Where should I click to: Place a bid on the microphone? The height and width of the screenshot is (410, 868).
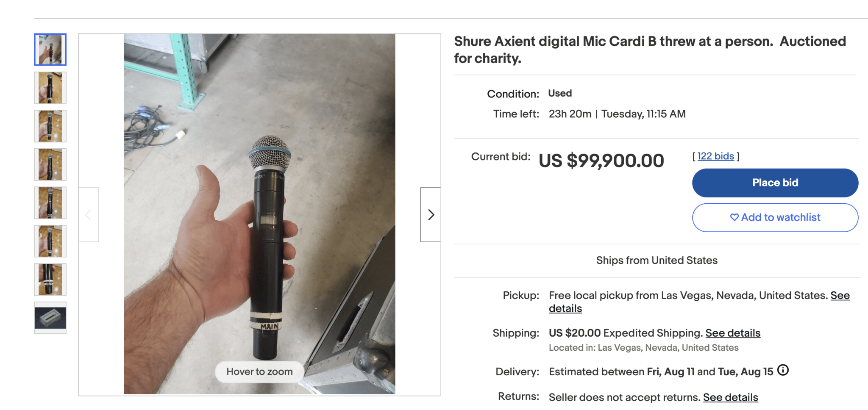pos(775,183)
